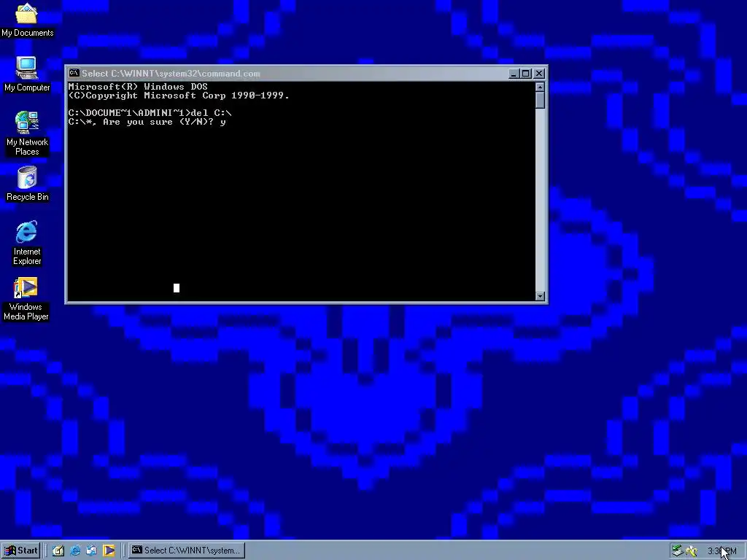Maximize the command.com window
The width and height of the screenshot is (747, 560).
coord(525,74)
